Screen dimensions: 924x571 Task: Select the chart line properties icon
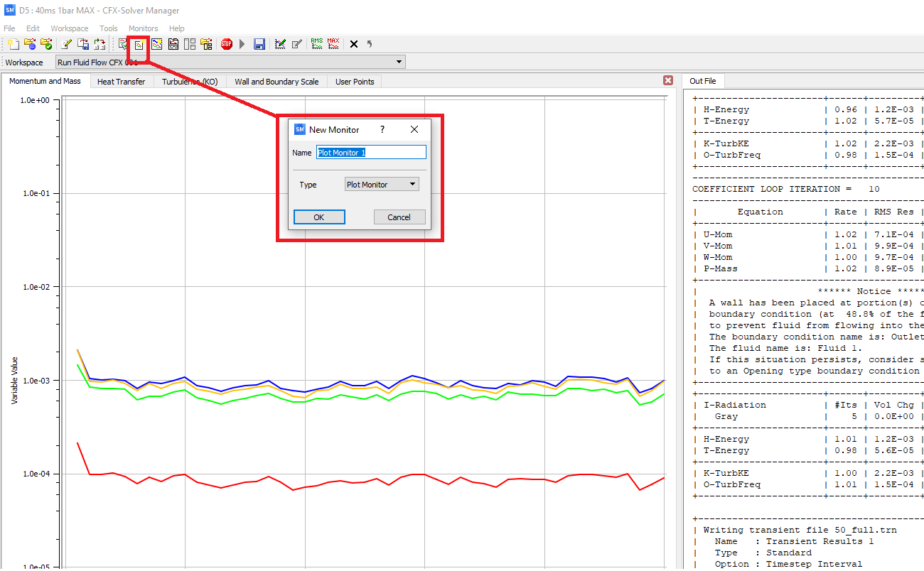[x=279, y=44]
